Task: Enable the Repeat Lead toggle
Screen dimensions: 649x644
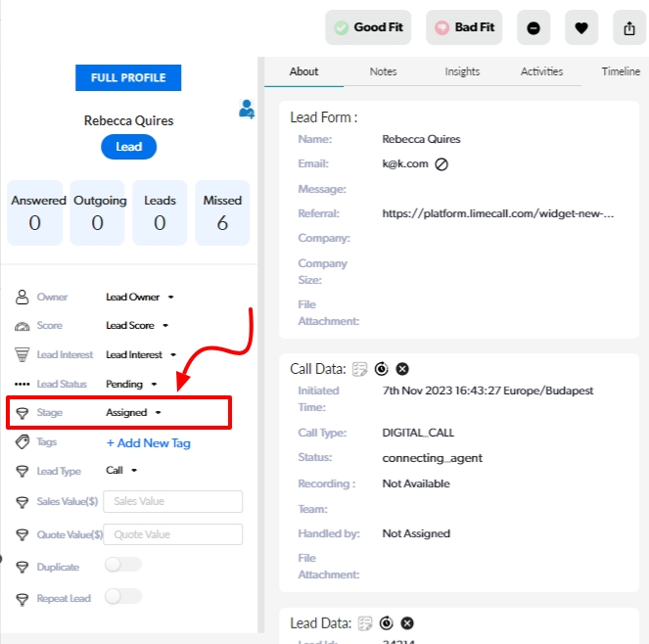Action: [123, 596]
